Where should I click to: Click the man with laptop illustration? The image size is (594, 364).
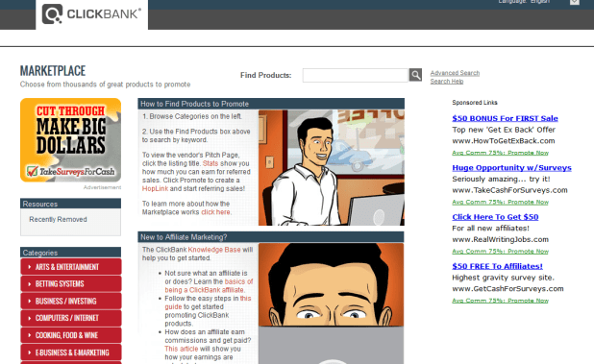[x=332, y=168]
